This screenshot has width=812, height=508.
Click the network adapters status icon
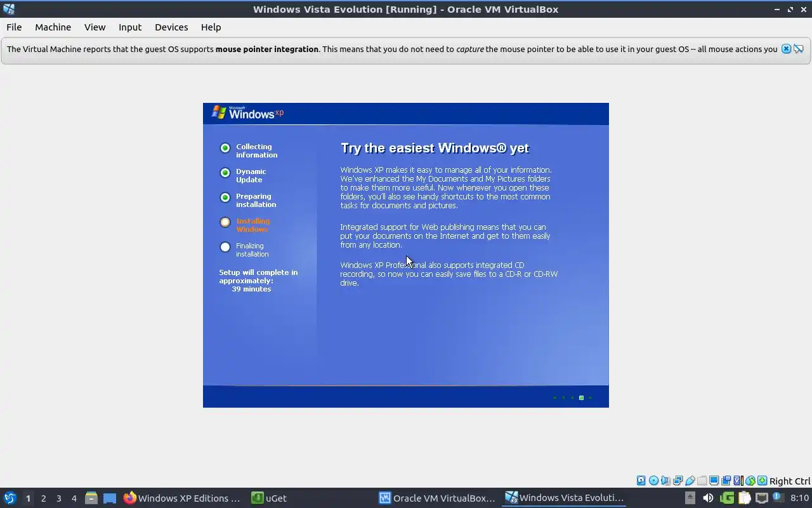pyautogui.click(x=678, y=481)
